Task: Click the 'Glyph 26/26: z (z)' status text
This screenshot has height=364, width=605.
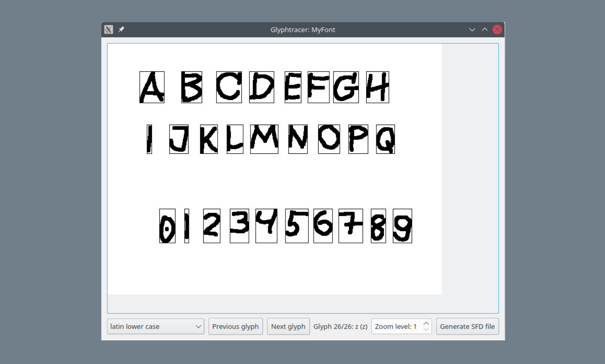Action: [x=340, y=326]
